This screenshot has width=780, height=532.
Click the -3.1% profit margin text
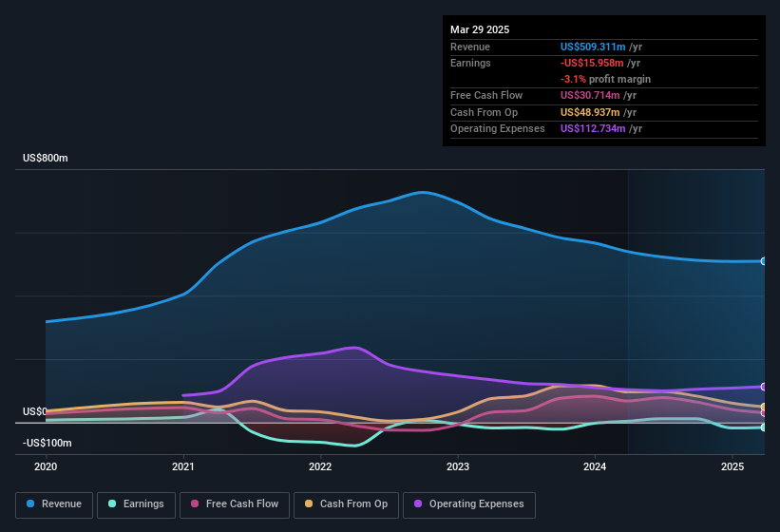[605, 79]
